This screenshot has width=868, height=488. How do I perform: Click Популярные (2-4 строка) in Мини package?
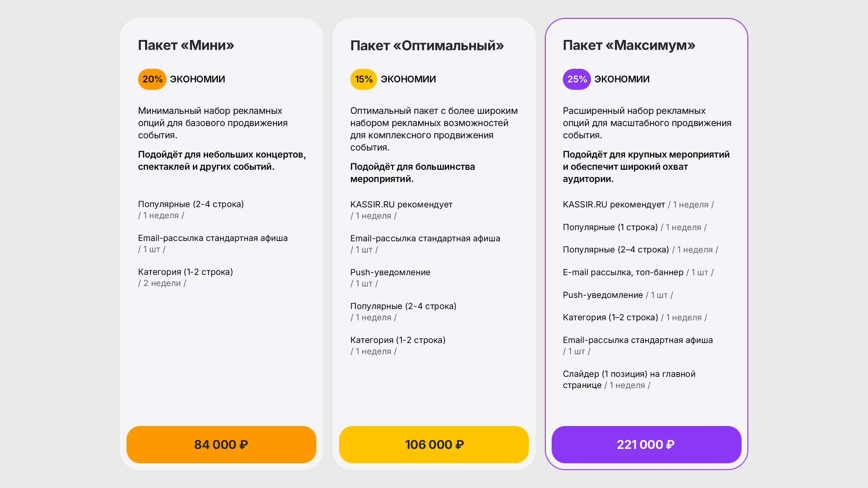(x=191, y=209)
